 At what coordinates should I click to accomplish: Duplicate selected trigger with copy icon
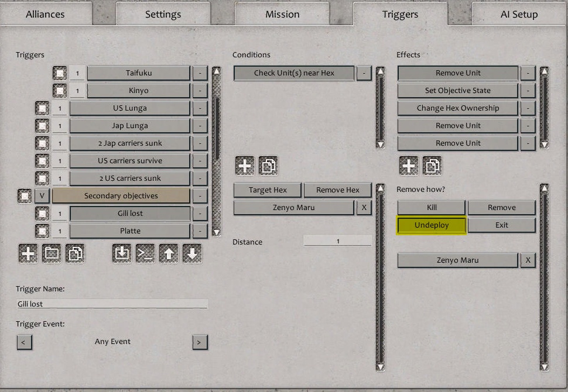75,253
